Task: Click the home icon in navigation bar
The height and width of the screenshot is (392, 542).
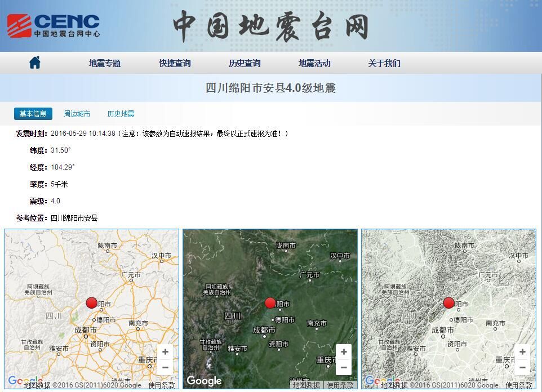Action: pyautogui.click(x=35, y=63)
